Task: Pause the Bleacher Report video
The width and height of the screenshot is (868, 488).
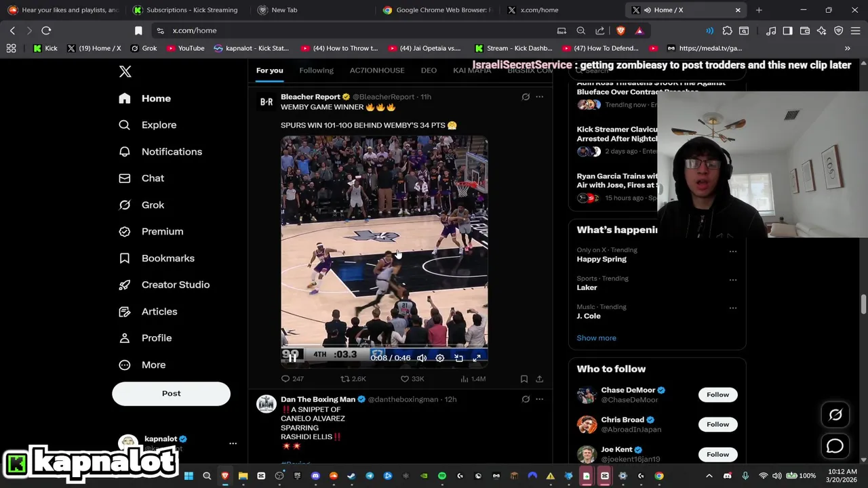Action: pyautogui.click(x=292, y=358)
